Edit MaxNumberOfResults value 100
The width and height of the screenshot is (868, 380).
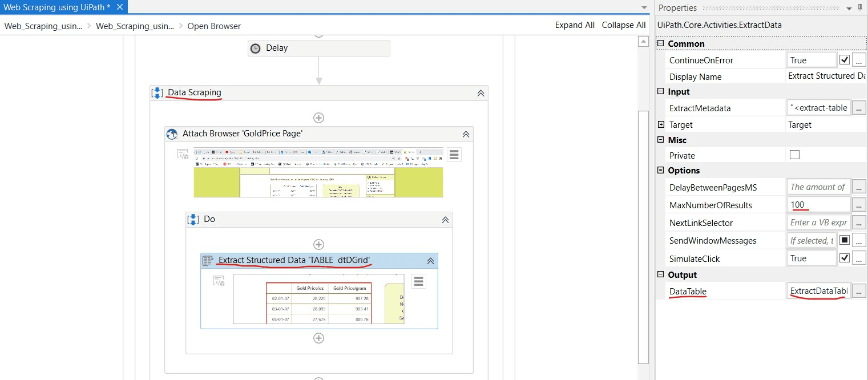point(818,205)
